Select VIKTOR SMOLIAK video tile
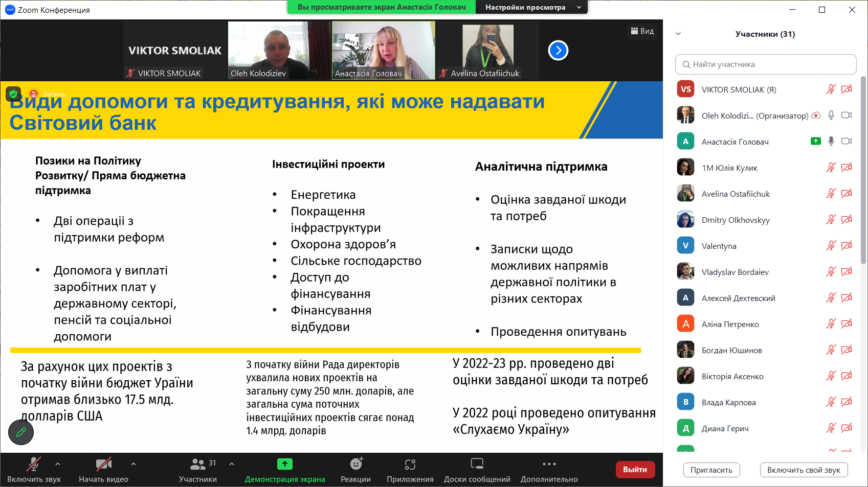Viewport: 868px width, 487px height. [x=175, y=50]
